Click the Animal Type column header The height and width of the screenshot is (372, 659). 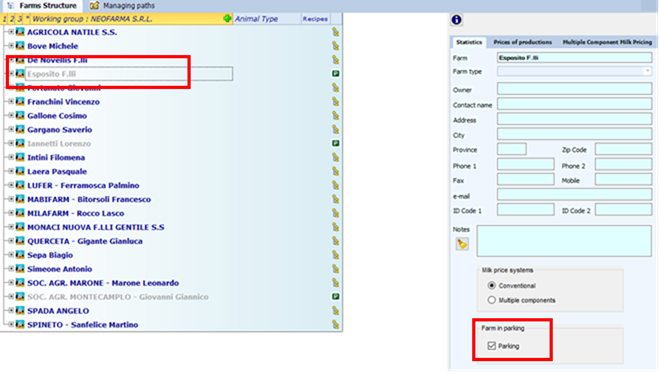click(x=266, y=19)
